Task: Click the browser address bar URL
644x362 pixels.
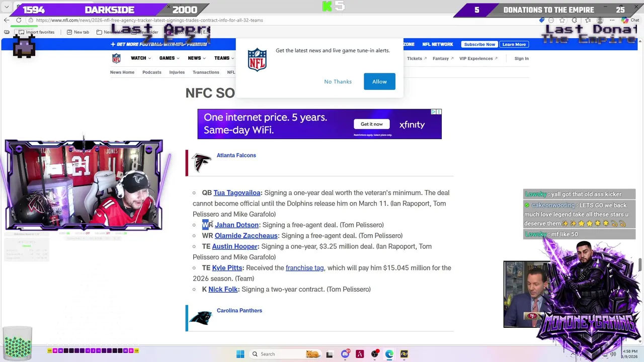Action: (x=149, y=20)
